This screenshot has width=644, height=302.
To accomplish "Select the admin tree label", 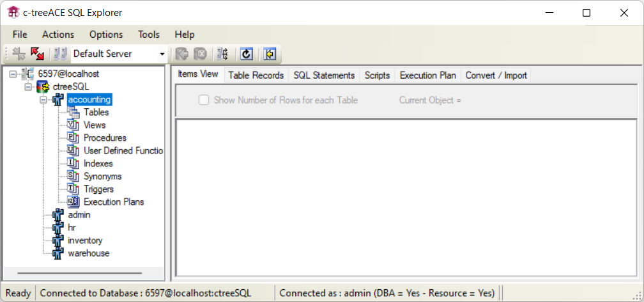I will coord(79,215).
